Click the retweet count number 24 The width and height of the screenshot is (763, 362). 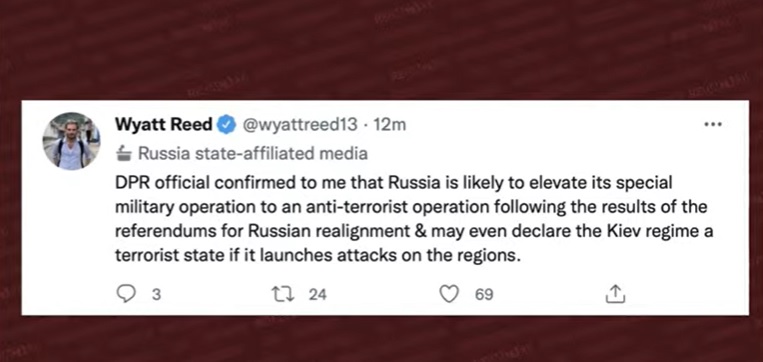[318, 294]
